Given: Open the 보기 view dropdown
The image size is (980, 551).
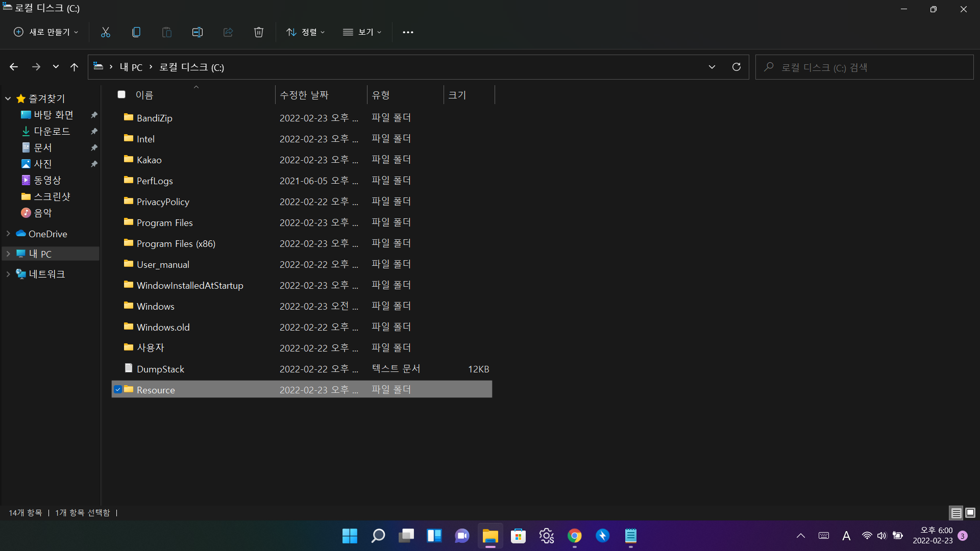Looking at the screenshot, I should pos(362,32).
